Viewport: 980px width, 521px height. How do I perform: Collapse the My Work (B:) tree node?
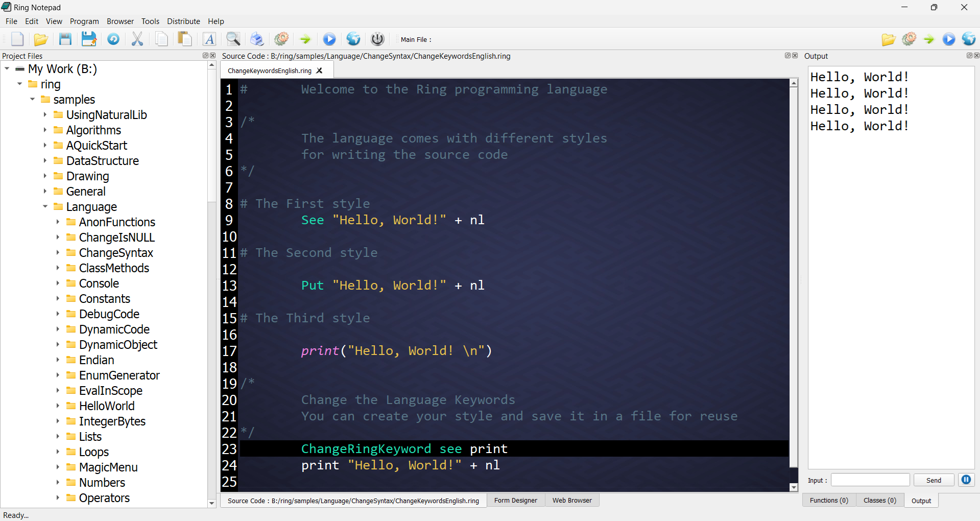click(x=7, y=68)
